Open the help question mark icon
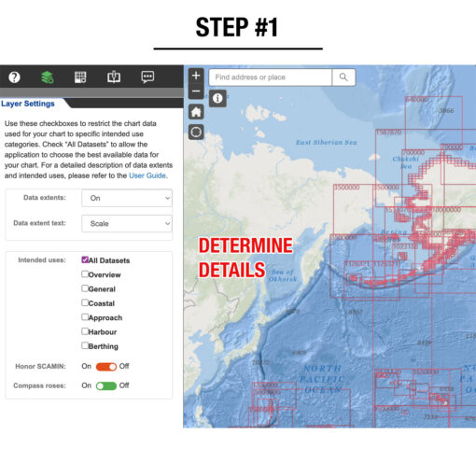The width and height of the screenshot is (476, 476). point(14,77)
